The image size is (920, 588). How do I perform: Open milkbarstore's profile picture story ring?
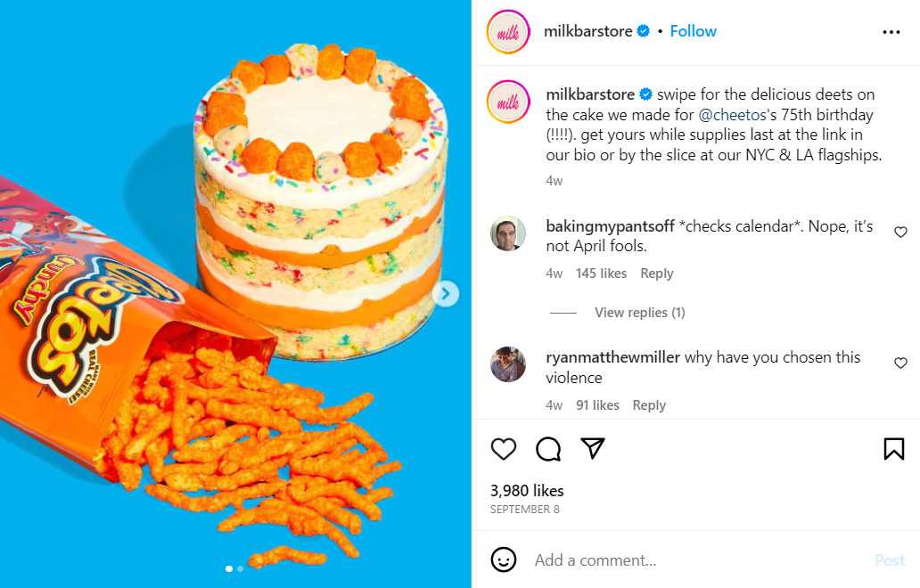pyautogui.click(x=507, y=31)
